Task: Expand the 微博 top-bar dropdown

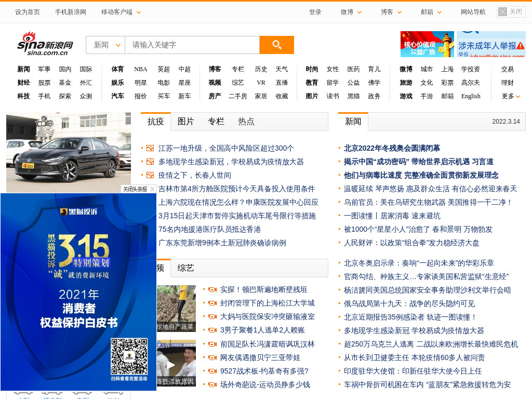Action: [360, 12]
